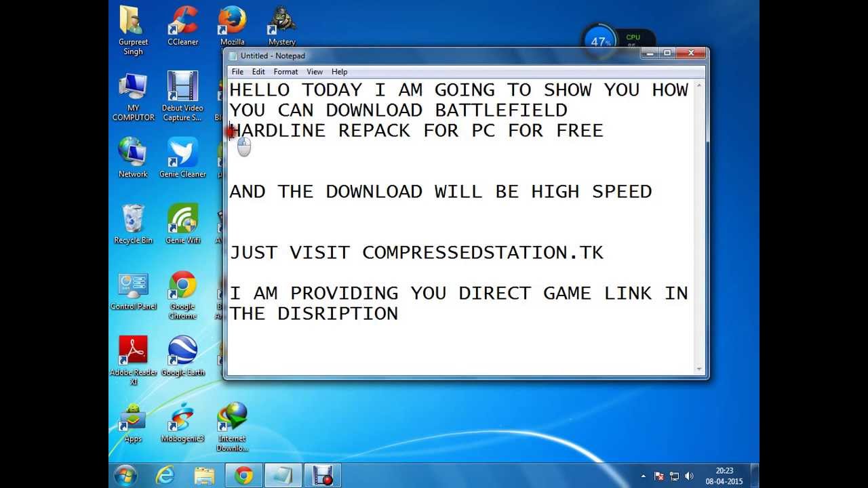Image resolution: width=868 pixels, height=488 pixels.
Task: Open Internet Explorer from taskbar
Action: pos(165,476)
